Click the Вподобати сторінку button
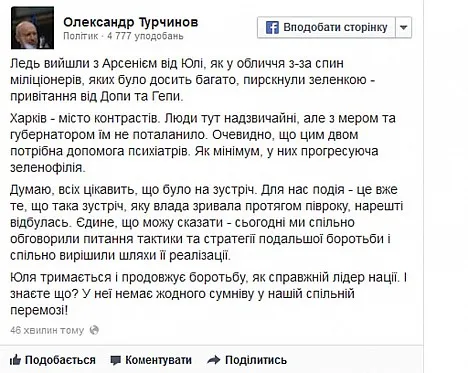The image size is (468, 373). tap(326, 27)
